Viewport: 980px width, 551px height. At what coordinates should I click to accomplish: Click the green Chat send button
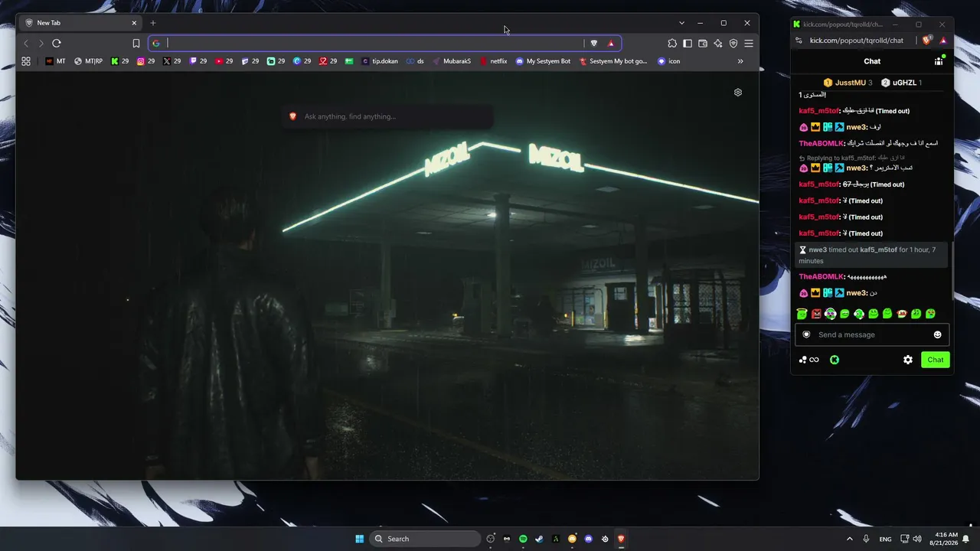tap(936, 360)
